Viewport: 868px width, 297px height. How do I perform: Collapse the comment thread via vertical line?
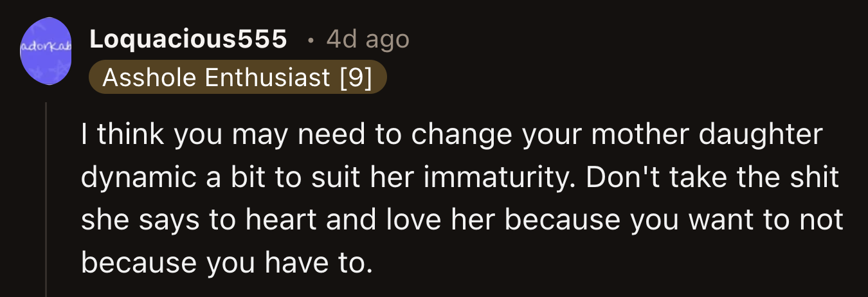click(x=46, y=199)
